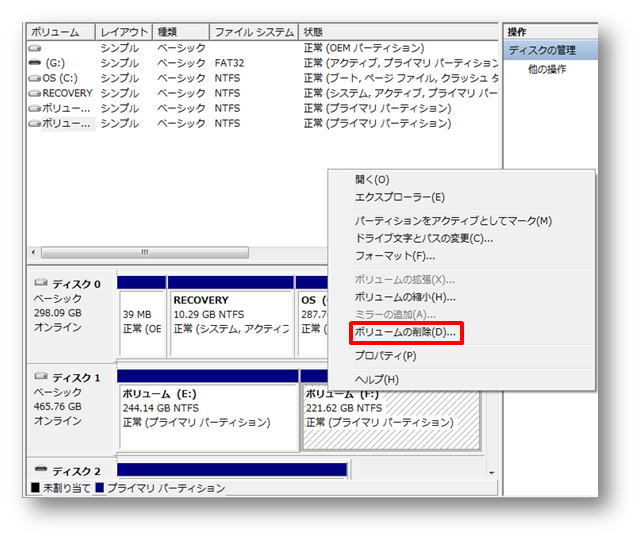Screen dimensions: 640x540
Task: Sort by ファイル システム column header
Action: click(x=254, y=32)
